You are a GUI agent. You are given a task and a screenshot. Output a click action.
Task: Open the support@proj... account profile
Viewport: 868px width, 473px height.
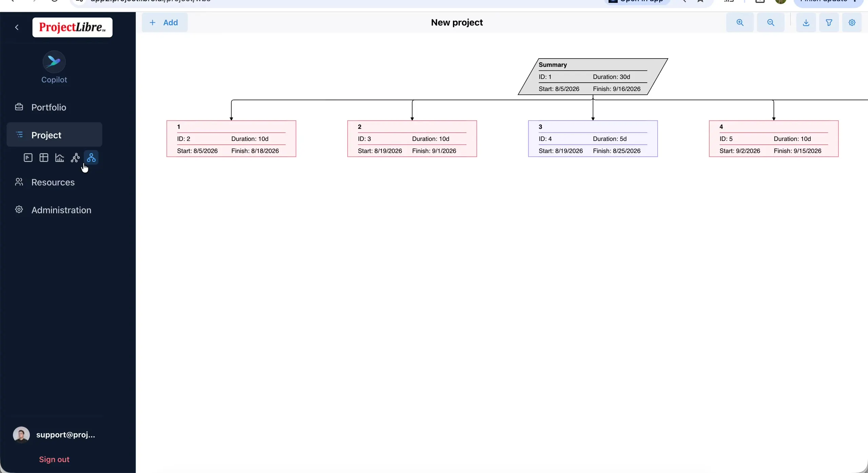point(66,435)
